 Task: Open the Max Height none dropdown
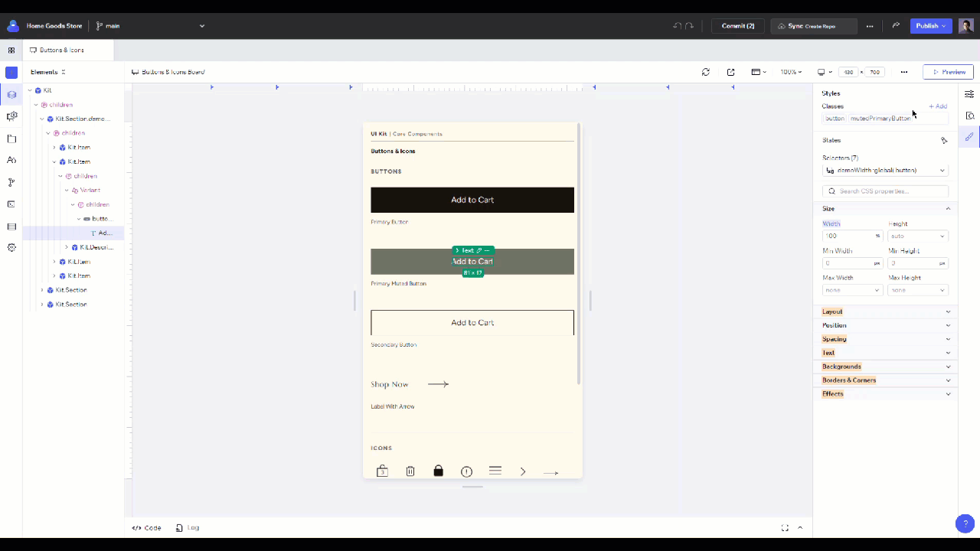[x=917, y=290]
